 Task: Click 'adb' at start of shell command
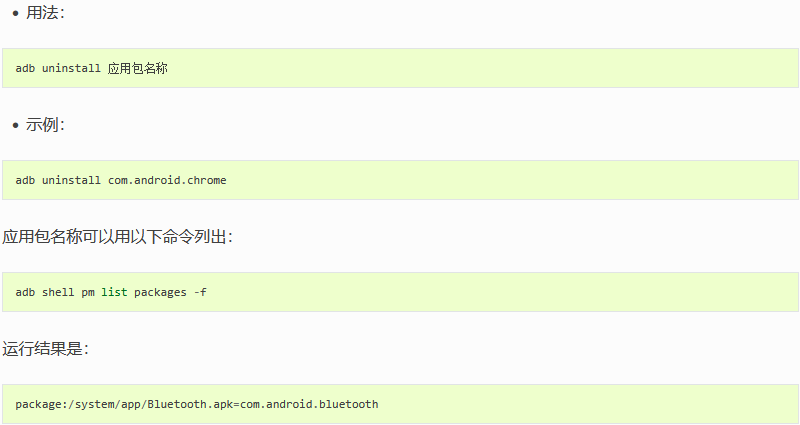25,292
